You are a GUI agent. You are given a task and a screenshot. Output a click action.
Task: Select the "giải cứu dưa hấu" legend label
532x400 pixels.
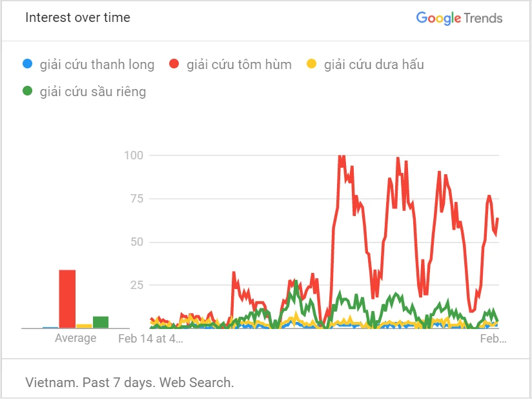click(374, 65)
